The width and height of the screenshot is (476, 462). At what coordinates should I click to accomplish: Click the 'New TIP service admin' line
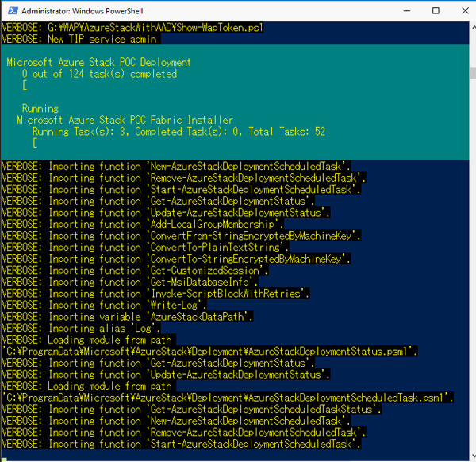coord(81,39)
